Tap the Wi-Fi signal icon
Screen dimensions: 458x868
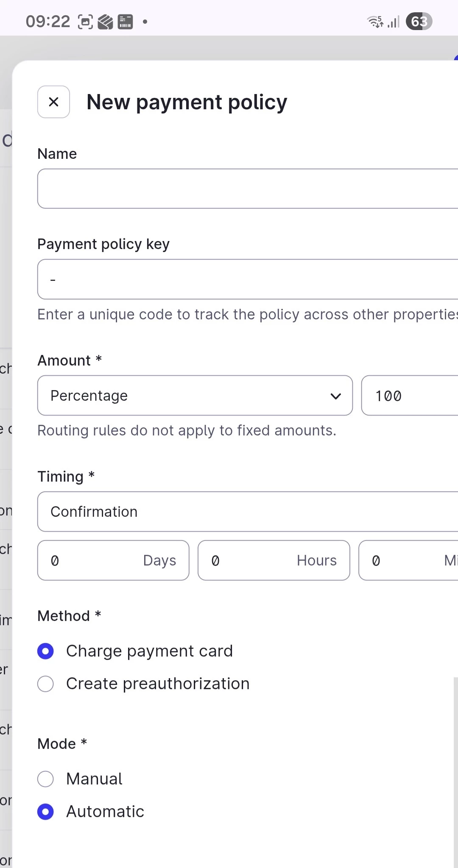click(x=375, y=22)
